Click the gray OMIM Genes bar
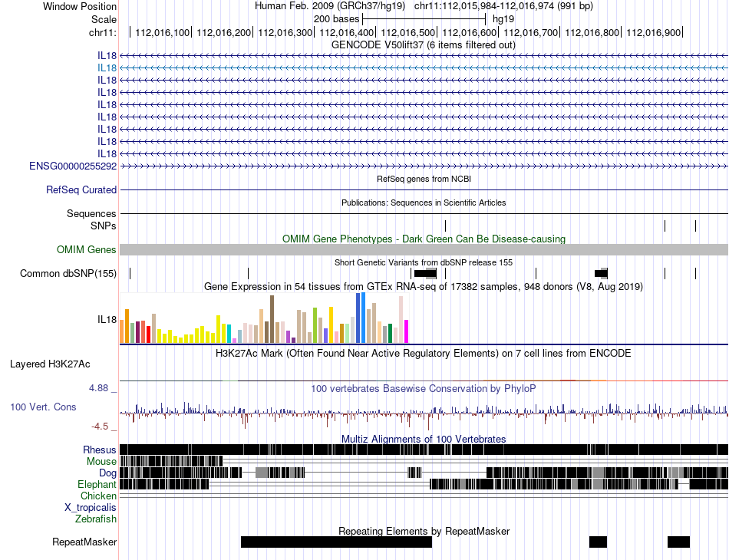 [424, 249]
